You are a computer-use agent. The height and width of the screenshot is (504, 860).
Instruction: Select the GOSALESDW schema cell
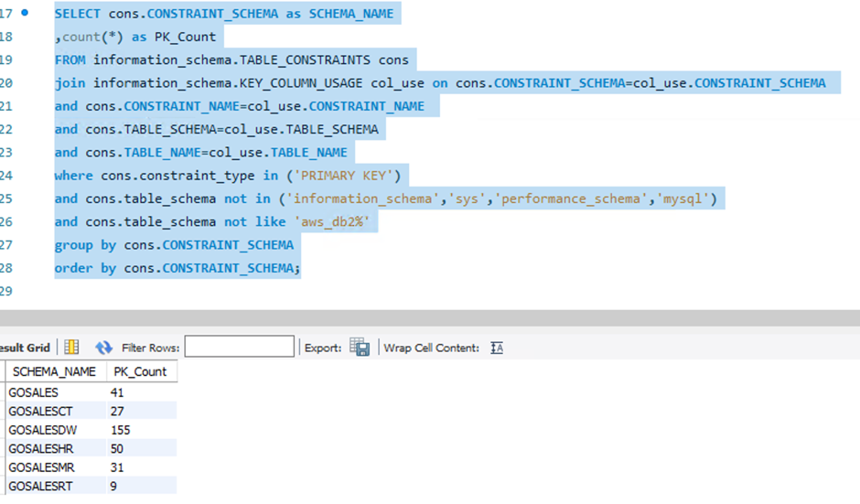pyautogui.click(x=56, y=430)
